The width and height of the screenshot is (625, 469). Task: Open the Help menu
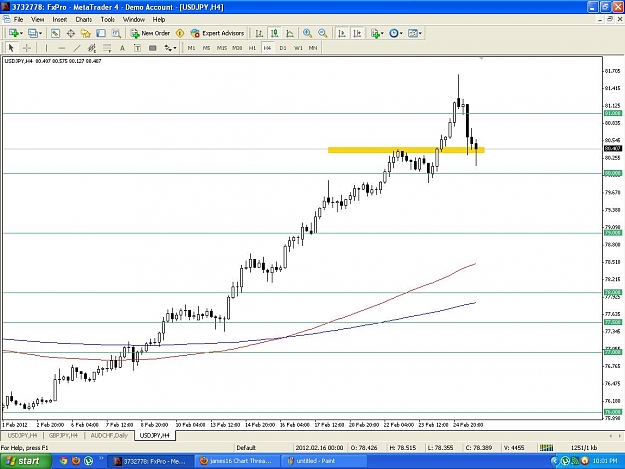(159, 20)
